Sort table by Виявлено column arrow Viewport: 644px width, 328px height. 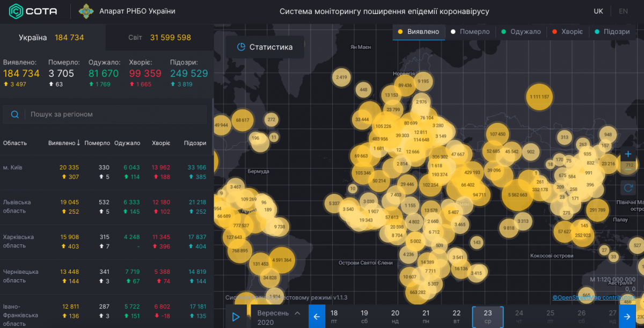[x=78, y=143]
